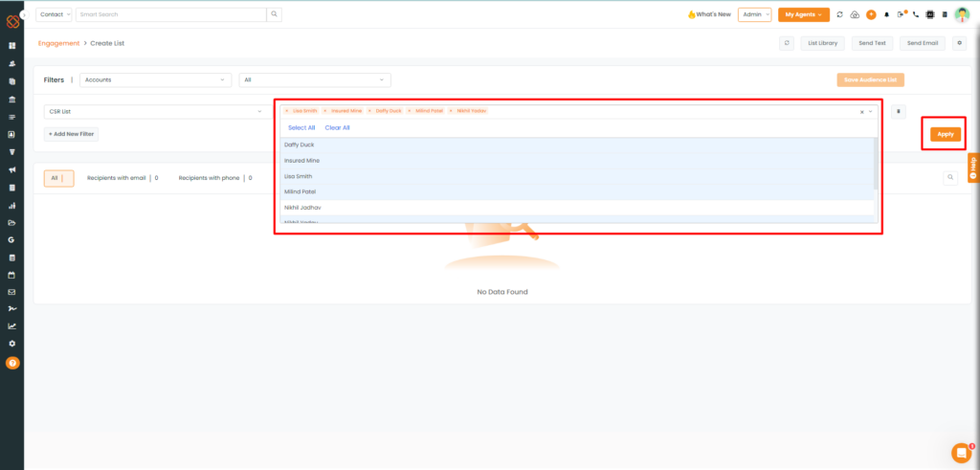Deselect Insured Mine in the option list
The image size is (980, 470).
(x=577, y=161)
